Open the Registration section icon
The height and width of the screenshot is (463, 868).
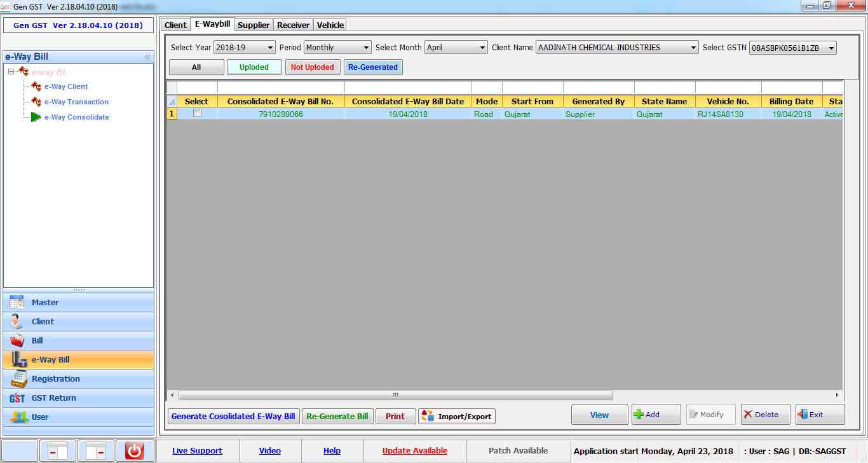click(x=18, y=378)
